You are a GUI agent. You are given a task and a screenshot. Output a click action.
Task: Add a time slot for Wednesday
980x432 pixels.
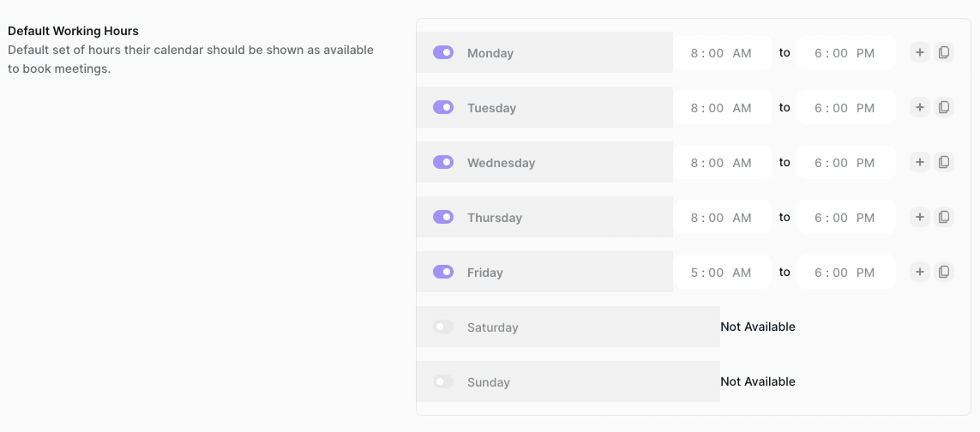pyautogui.click(x=919, y=163)
